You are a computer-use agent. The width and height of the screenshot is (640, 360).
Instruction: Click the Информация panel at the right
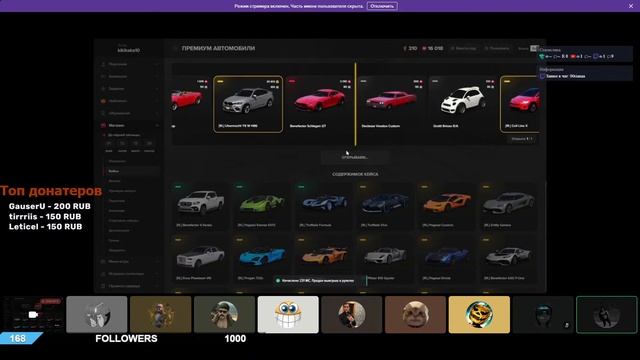coord(584,73)
